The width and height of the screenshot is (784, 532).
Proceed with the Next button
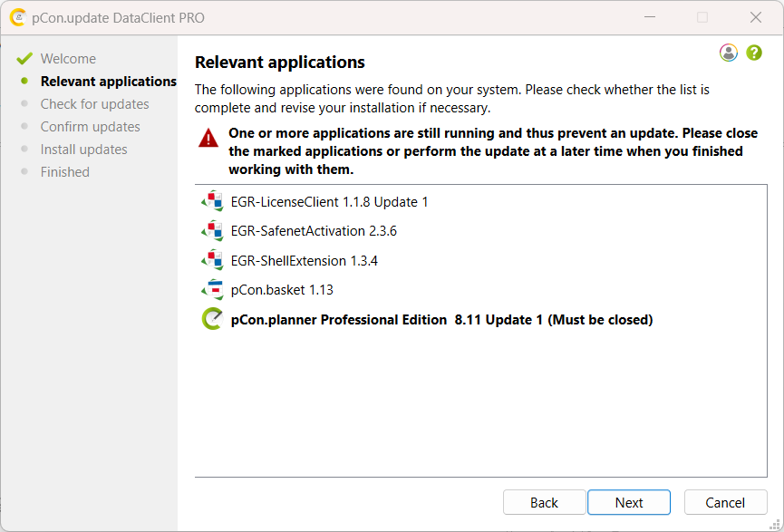coord(629,502)
